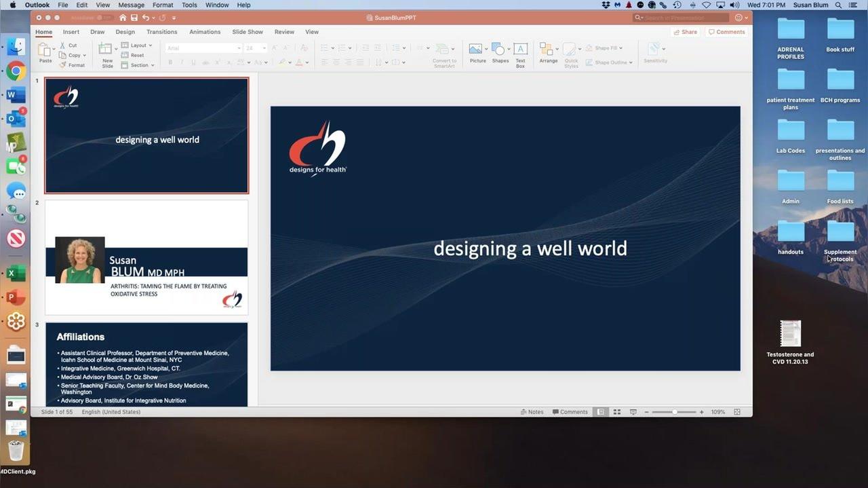The image size is (868, 488).
Task: Click the Share button
Action: coord(686,32)
